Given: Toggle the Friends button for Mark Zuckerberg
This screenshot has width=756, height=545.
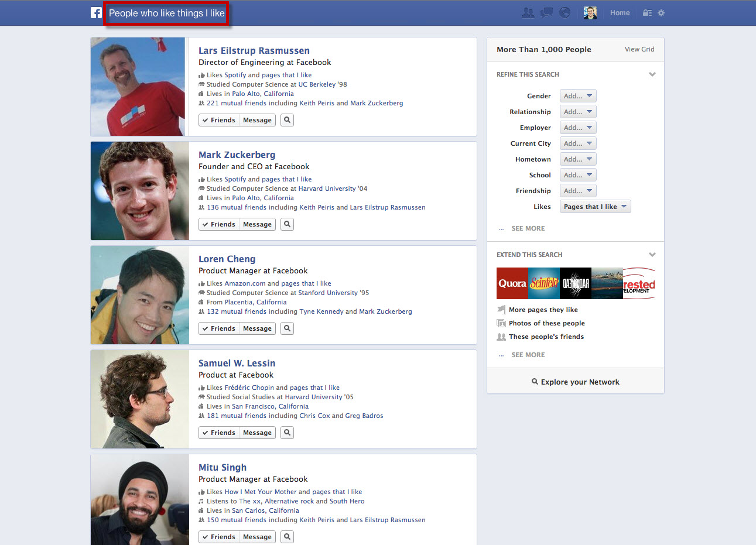Looking at the screenshot, I should coord(218,224).
